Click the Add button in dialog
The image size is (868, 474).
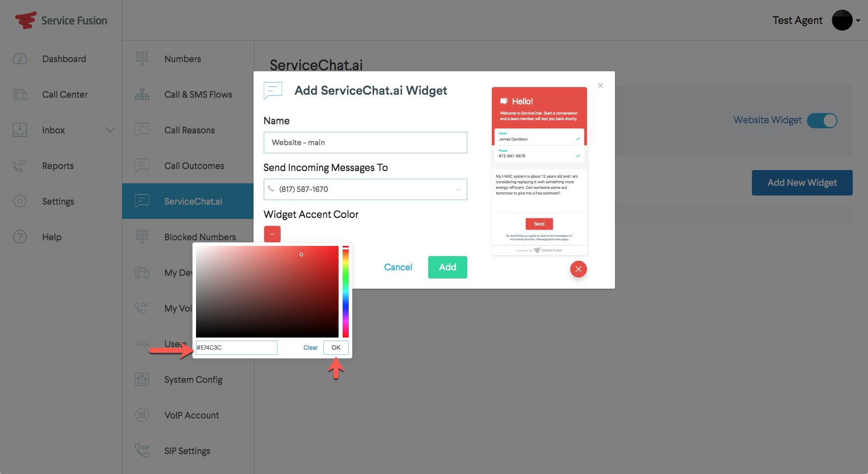pos(447,267)
